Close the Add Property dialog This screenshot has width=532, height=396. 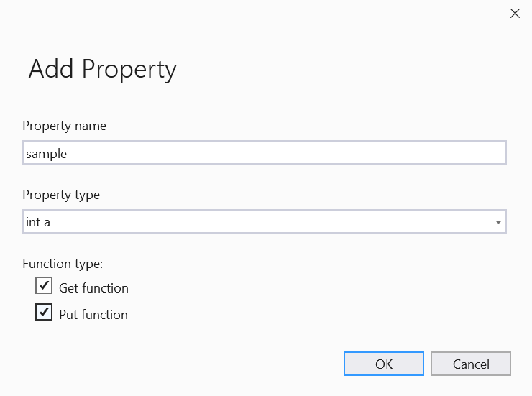pos(515,14)
